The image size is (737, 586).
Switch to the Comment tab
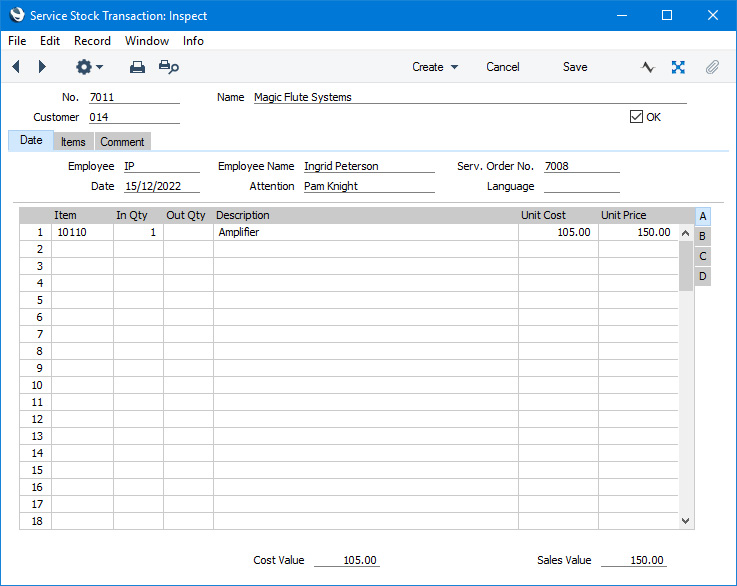point(122,141)
